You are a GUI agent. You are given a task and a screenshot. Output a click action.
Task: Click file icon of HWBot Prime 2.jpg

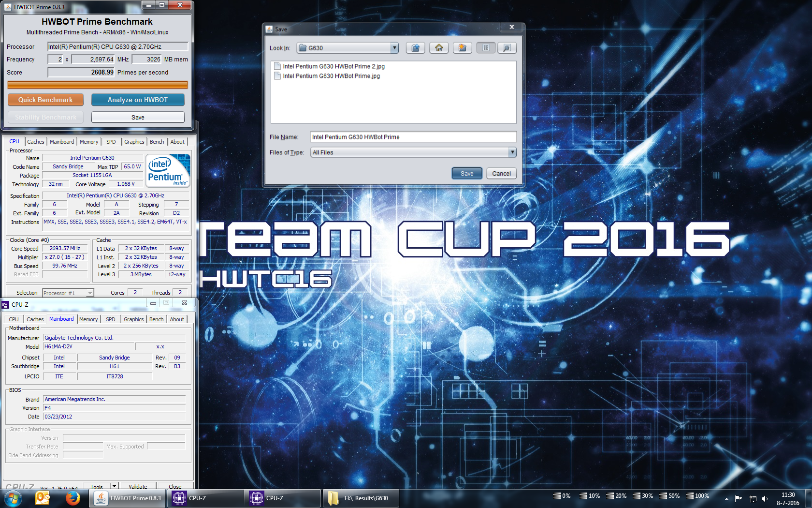(277, 66)
